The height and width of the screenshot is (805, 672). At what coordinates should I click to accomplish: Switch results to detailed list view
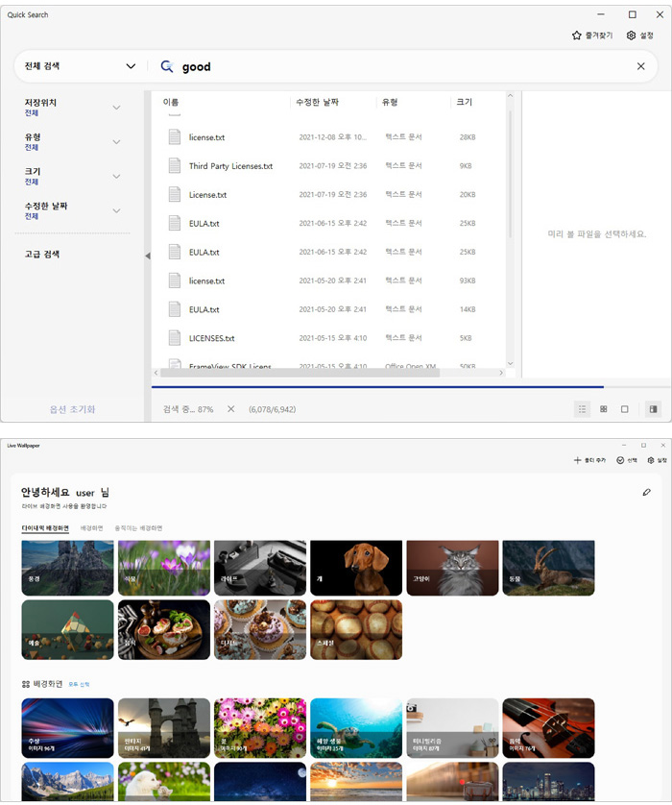click(x=582, y=409)
